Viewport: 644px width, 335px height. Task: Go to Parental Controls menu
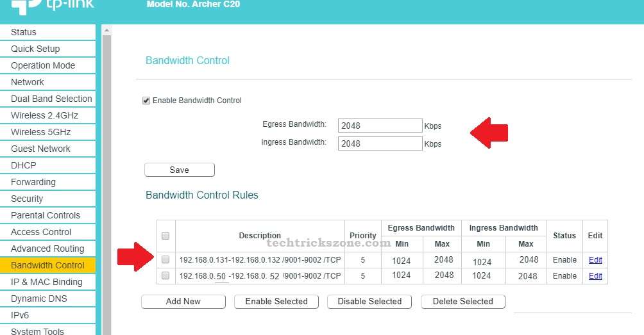click(x=46, y=215)
